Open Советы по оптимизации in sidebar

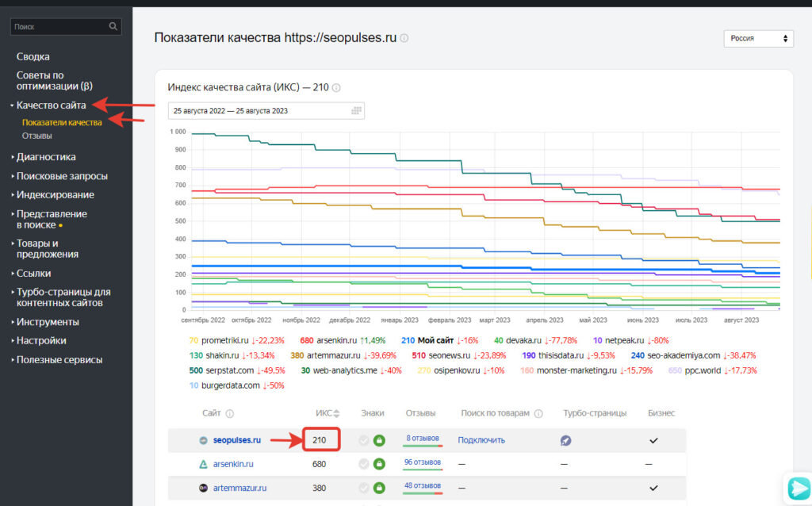[x=54, y=80]
